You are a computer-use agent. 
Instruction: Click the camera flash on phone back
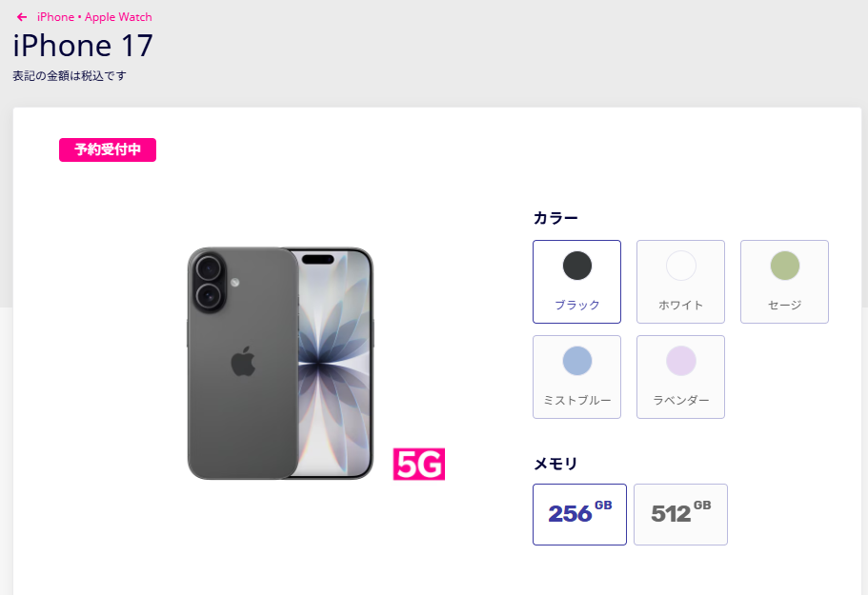[234, 283]
